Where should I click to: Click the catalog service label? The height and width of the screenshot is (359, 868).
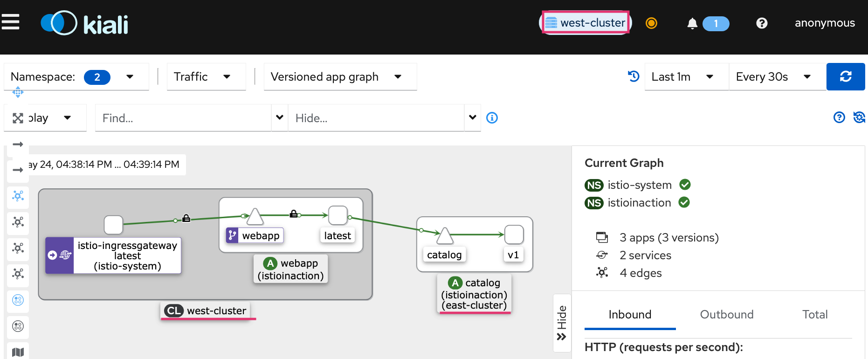tap(444, 255)
